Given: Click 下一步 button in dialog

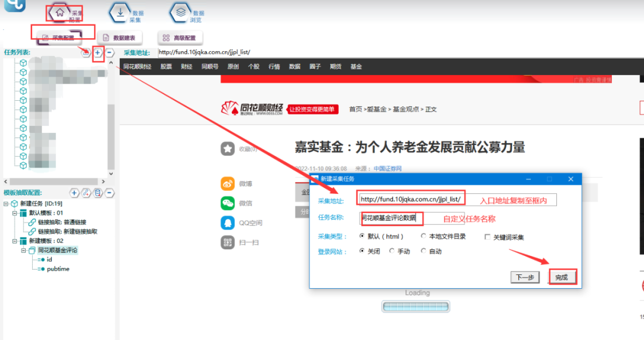Looking at the screenshot, I should coord(525,277).
